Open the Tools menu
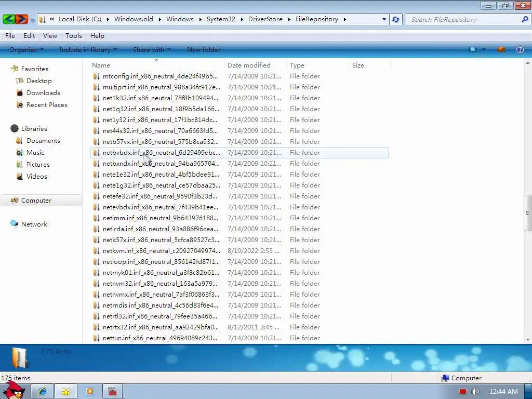Screen dimensions: 532x399 pyautogui.click(x=74, y=36)
